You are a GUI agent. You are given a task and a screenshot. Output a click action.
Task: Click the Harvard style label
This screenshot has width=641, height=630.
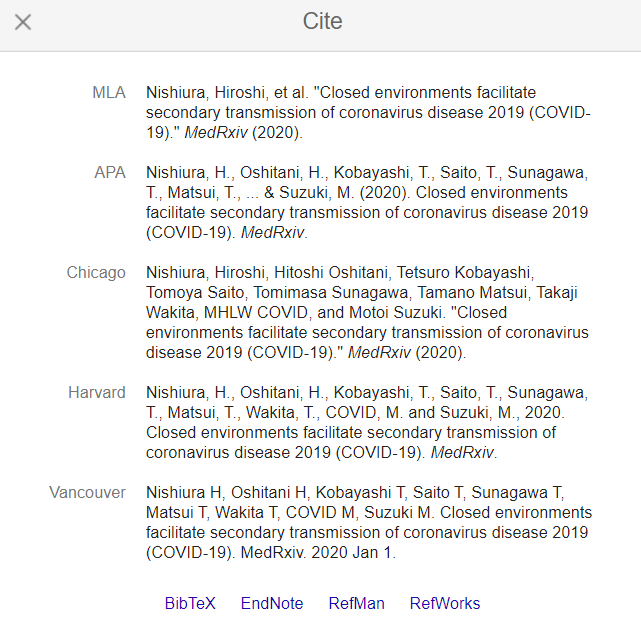click(x=97, y=393)
